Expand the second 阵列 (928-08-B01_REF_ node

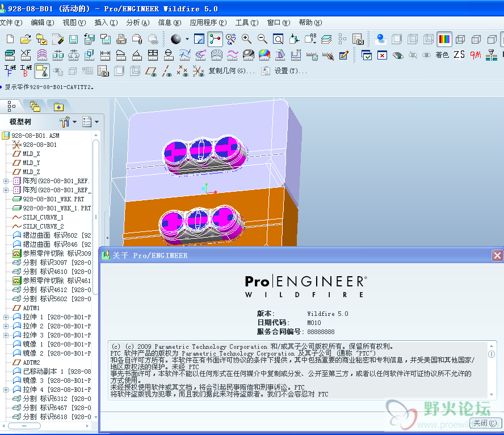pos(6,190)
